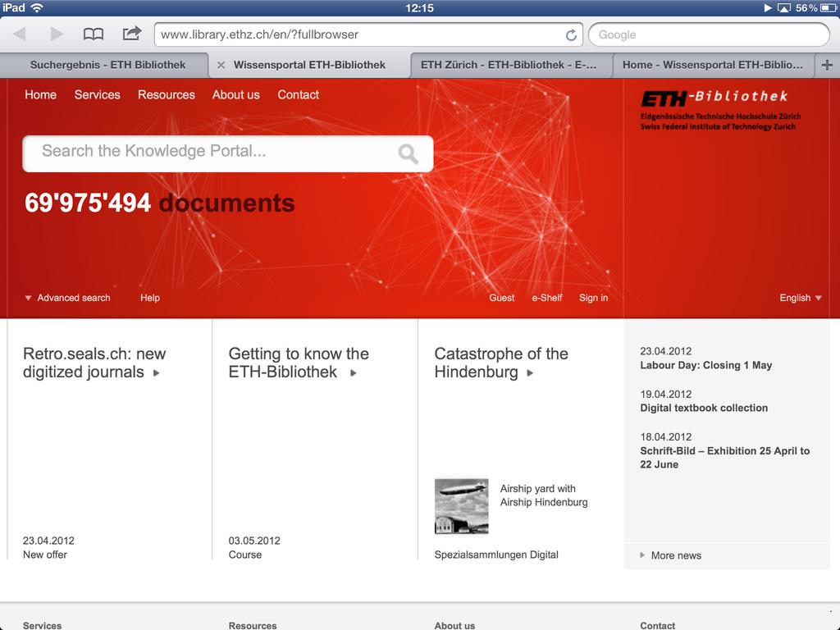Tap the Wi-Fi status icon

[x=37, y=7]
